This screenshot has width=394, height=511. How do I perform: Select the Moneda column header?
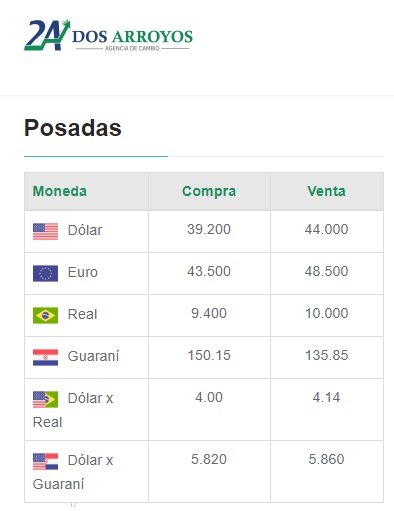60,191
